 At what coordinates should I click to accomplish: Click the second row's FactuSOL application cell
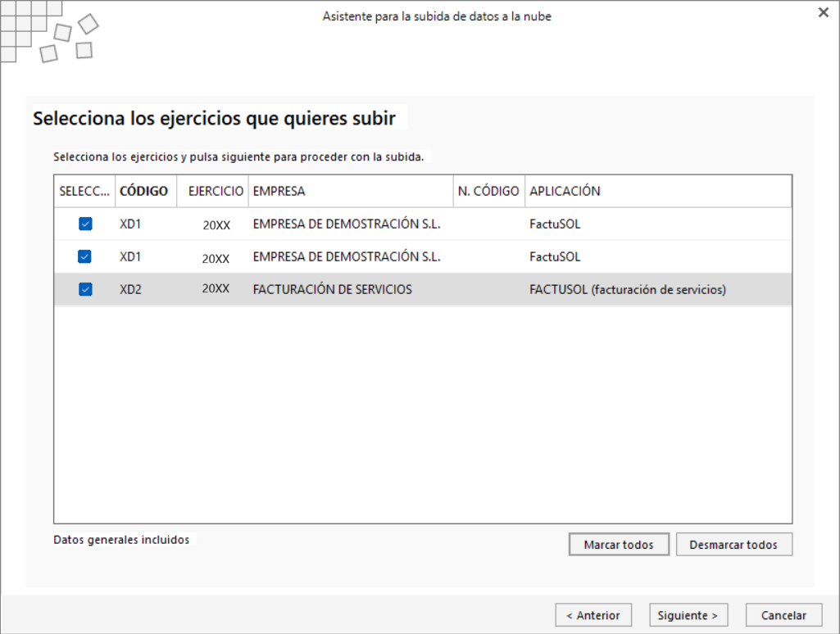(x=555, y=257)
